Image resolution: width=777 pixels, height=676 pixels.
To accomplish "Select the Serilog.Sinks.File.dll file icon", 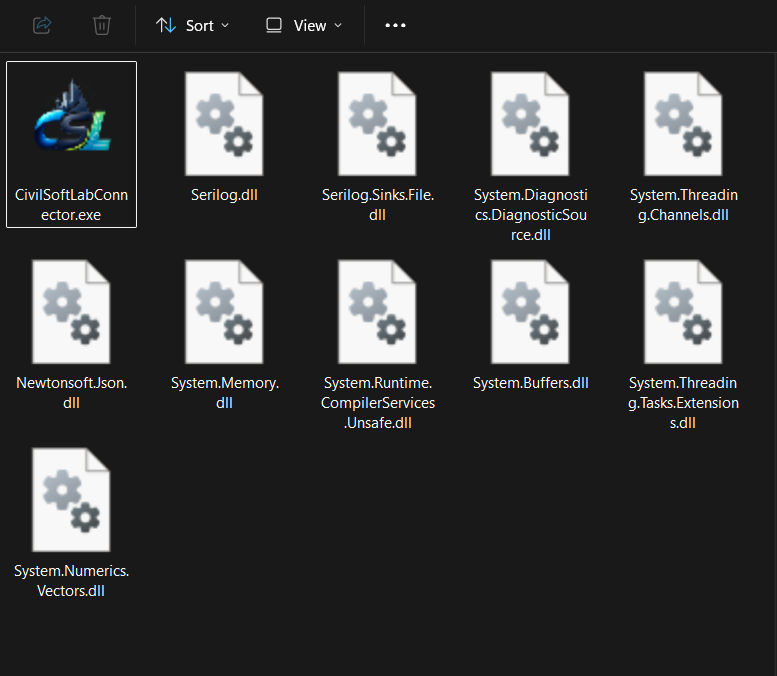I will (377, 123).
